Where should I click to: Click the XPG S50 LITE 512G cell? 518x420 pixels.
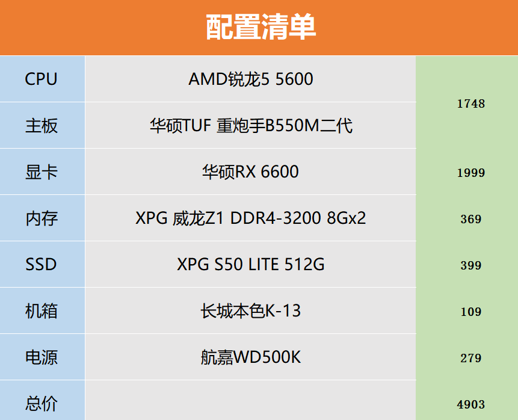point(250,264)
